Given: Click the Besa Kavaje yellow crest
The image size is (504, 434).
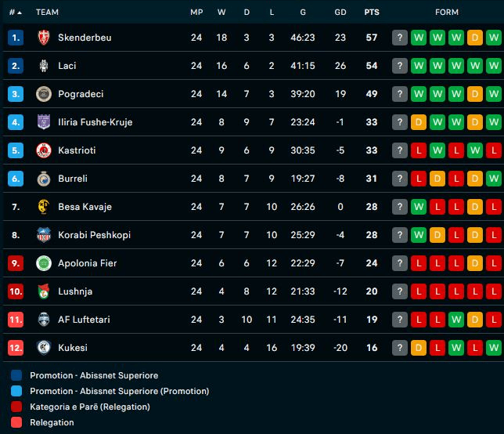Looking at the screenshot, I should coord(44,207).
